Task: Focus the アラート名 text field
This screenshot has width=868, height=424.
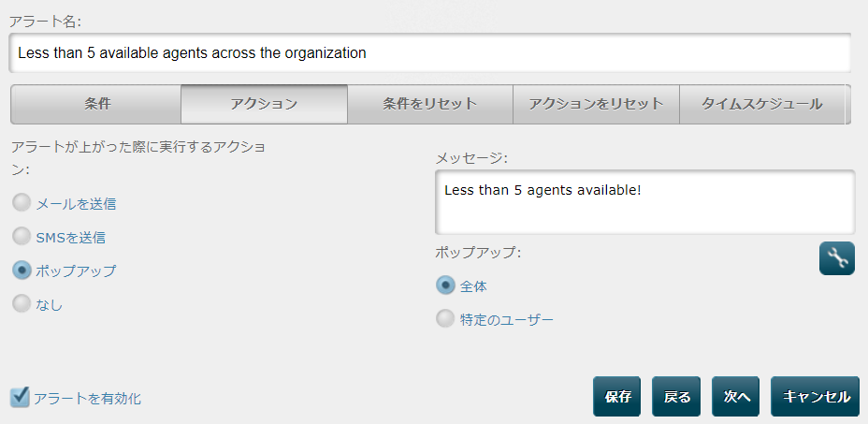Action: point(429,53)
